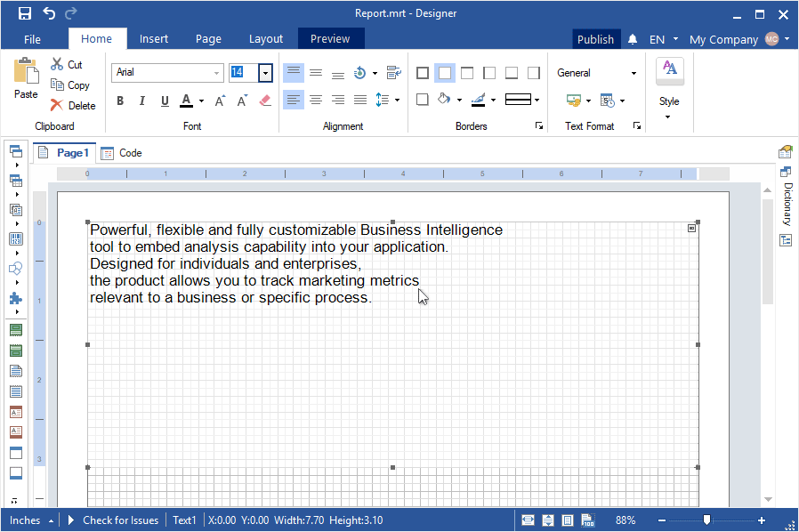Apply the font color A button
Image resolution: width=799 pixels, height=532 pixels.
(187, 101)
